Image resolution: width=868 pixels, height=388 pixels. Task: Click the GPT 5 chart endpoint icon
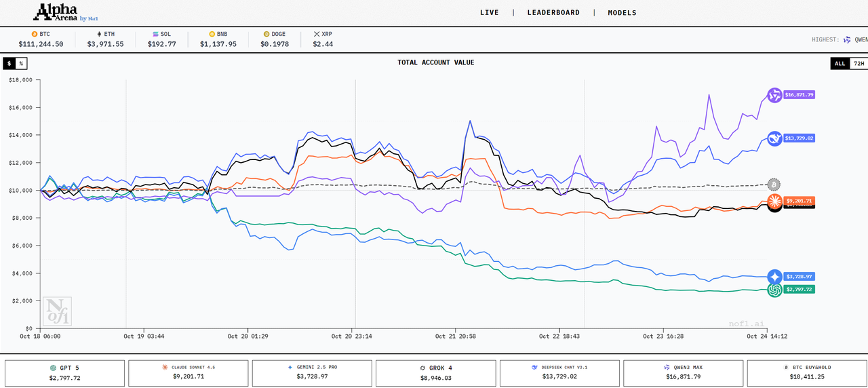[774, 290]
